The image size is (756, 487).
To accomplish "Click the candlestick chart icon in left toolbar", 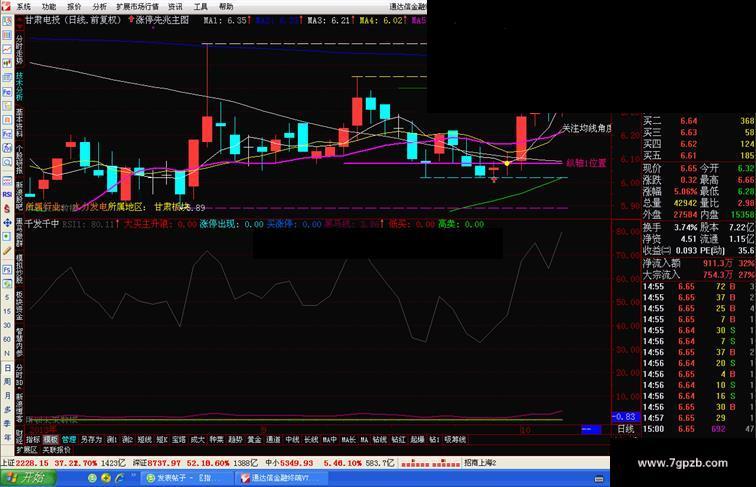I will 7,63.
